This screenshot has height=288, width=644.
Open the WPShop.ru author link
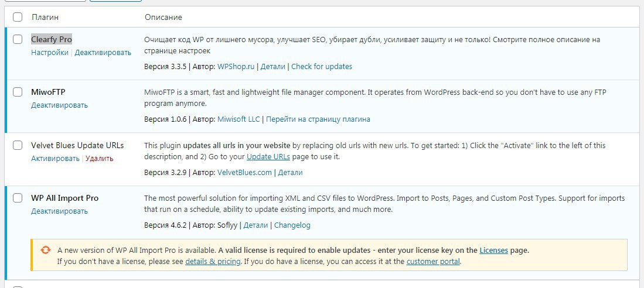click(236, 67)
